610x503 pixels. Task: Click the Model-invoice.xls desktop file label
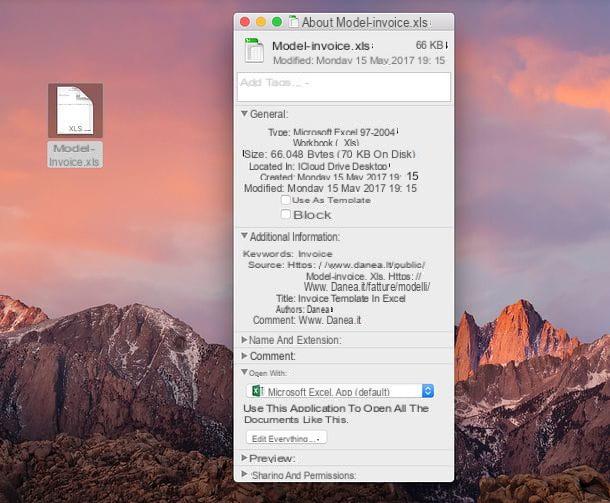[x=75, y=155]
